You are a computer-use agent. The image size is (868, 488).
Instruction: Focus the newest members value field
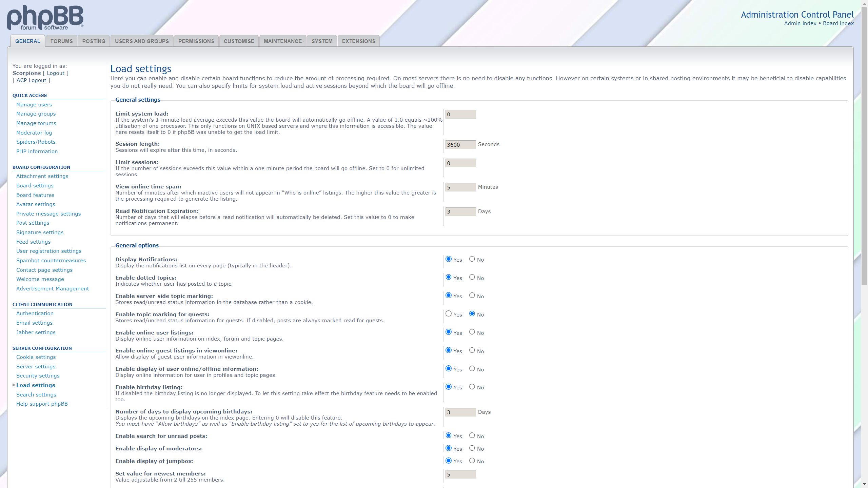coord(460,474)
